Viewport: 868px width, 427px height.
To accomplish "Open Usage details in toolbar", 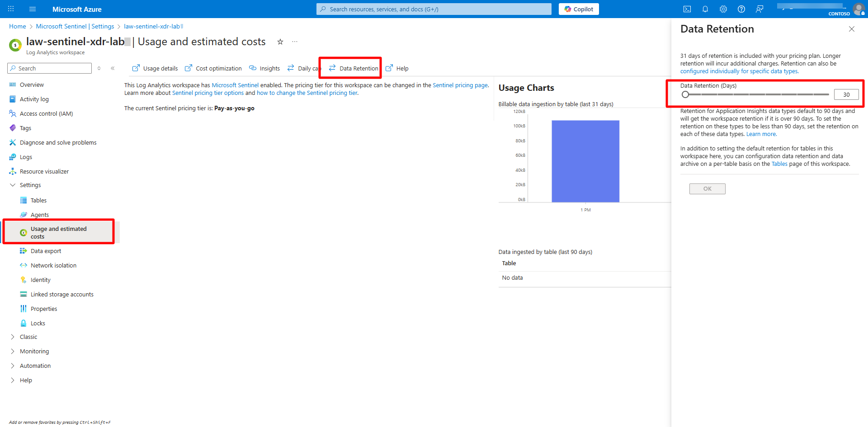I will click(x=155, y=68).
